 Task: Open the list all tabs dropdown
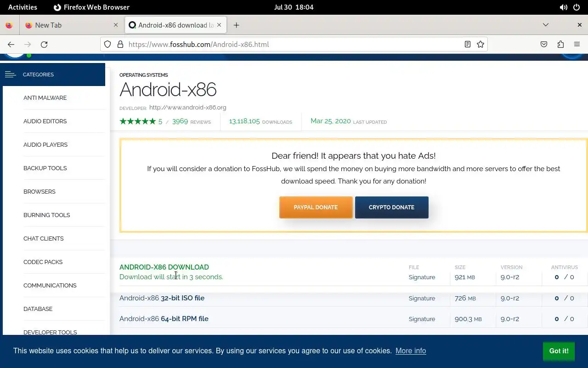point(546,25)
